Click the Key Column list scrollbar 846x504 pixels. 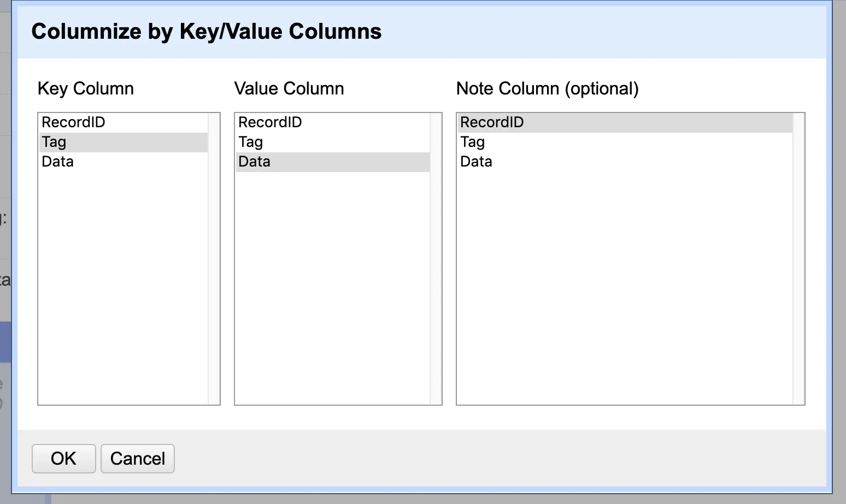click(x=214, y=259)
